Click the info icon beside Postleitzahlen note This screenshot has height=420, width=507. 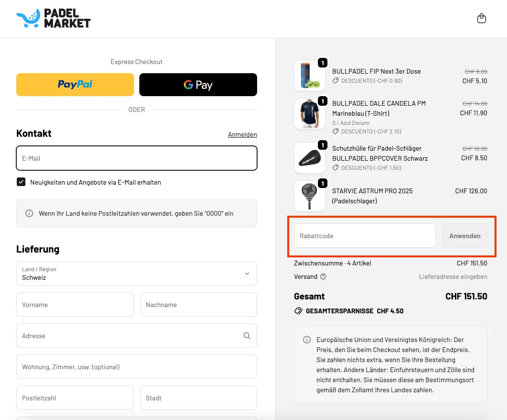29,213
